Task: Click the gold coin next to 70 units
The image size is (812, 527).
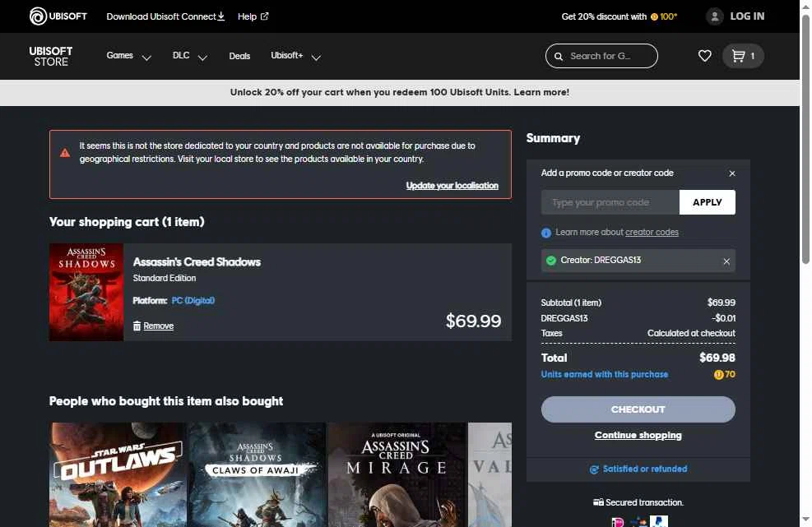Action: (718, 375)
